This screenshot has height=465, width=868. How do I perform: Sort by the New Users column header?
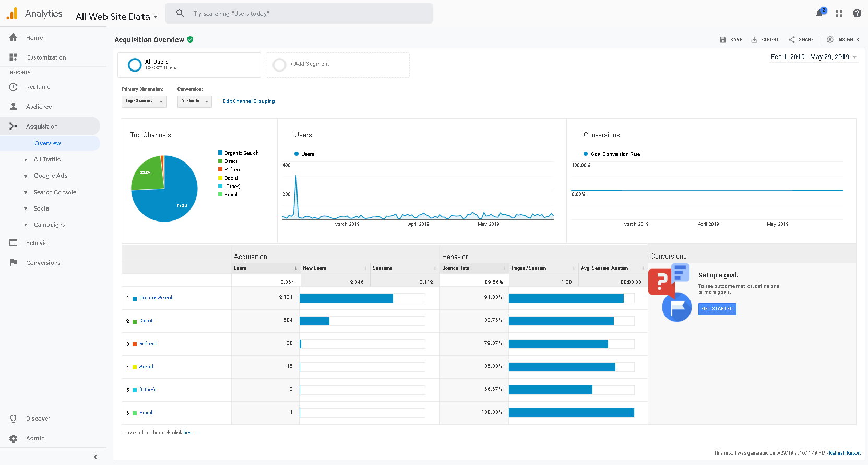click(335, 268)
